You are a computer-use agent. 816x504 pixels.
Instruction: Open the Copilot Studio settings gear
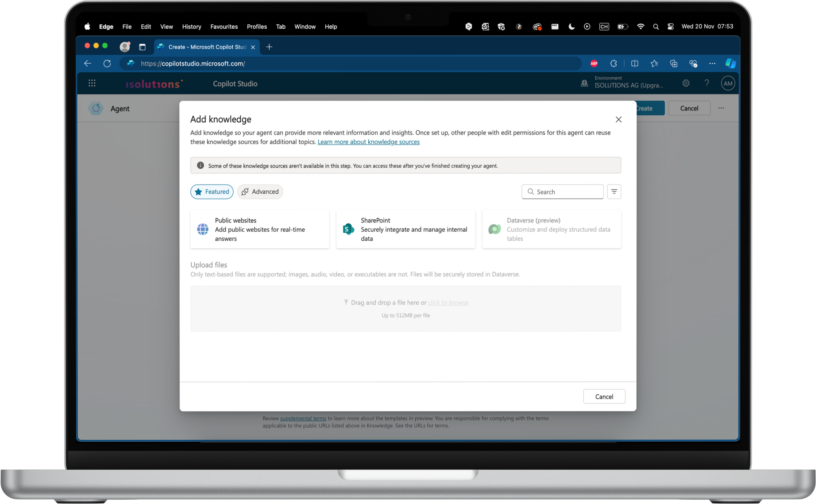(686, 83)
